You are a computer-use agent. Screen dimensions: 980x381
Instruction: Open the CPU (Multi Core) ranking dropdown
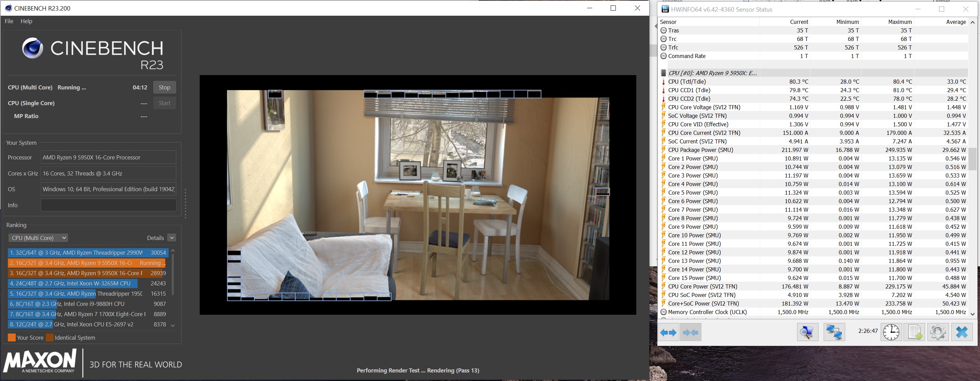tap(38, 238)
